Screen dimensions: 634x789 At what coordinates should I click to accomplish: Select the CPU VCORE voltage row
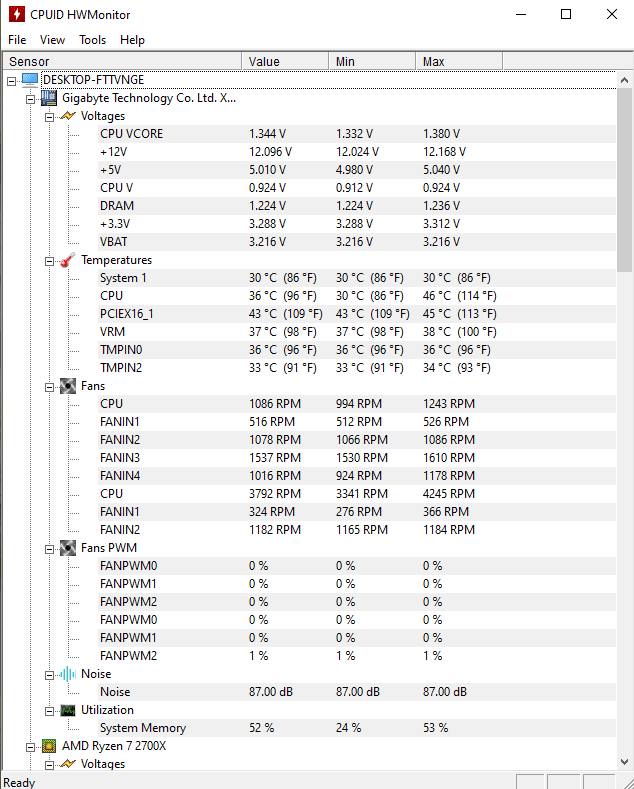tap(357, 134)
